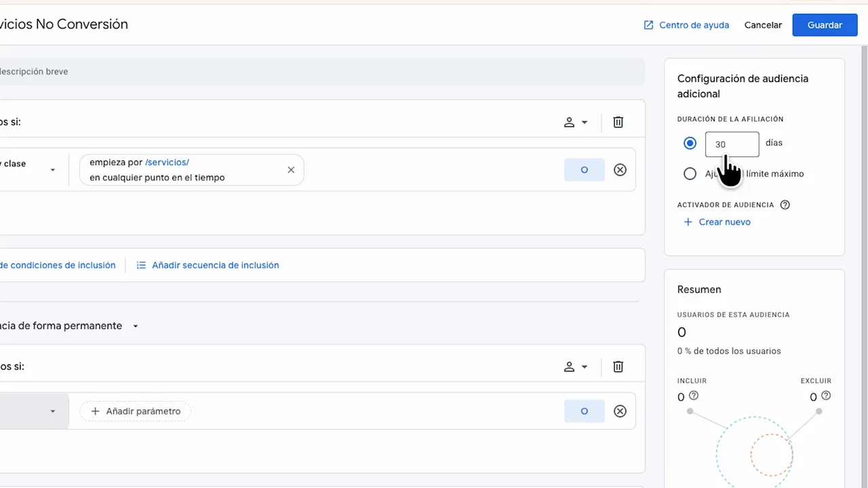The width and height of the screenshot is (868, 488).
Task: Show help icon for Incluir count
Action: [694, 396]
